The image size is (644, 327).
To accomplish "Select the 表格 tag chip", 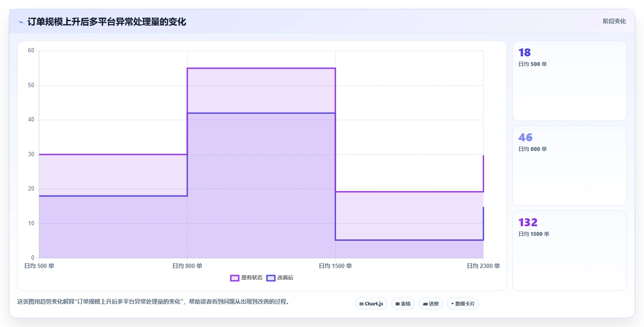I will tap(403, 304).
